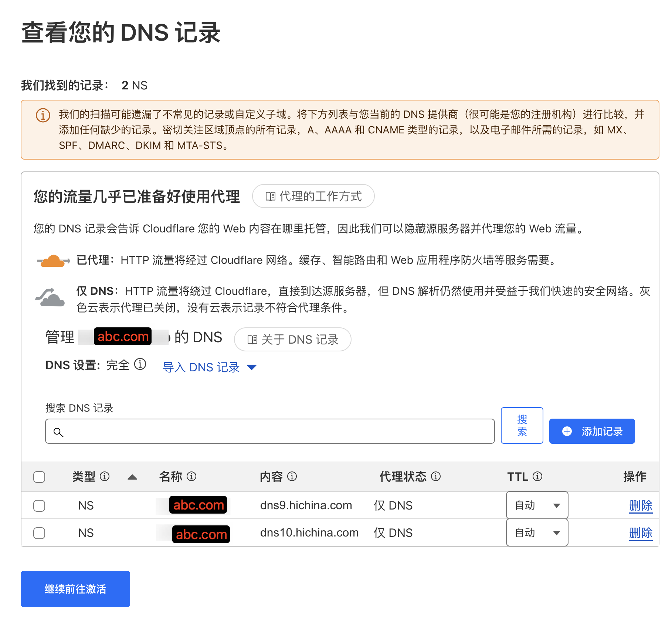Viewport: 672px width, 620px height.
Task: Click the dns10.hichina.com content cell
Action: [x=309, y=532]
